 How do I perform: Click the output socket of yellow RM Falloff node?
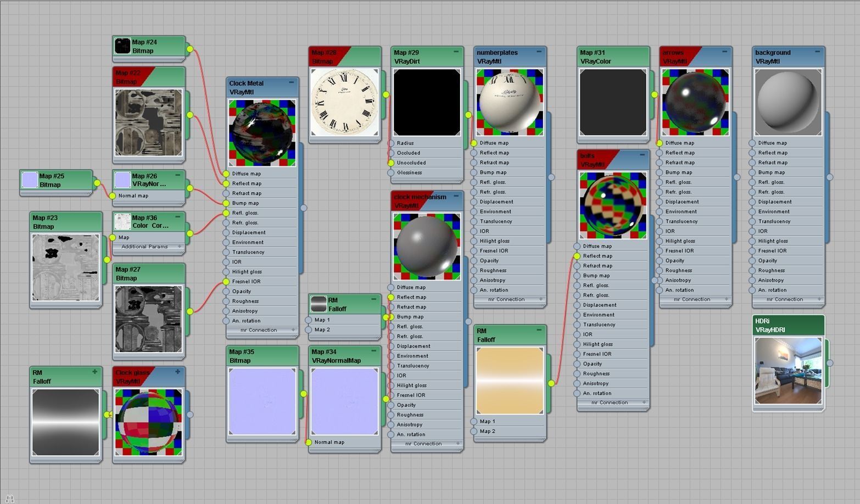tap(551, 383)
